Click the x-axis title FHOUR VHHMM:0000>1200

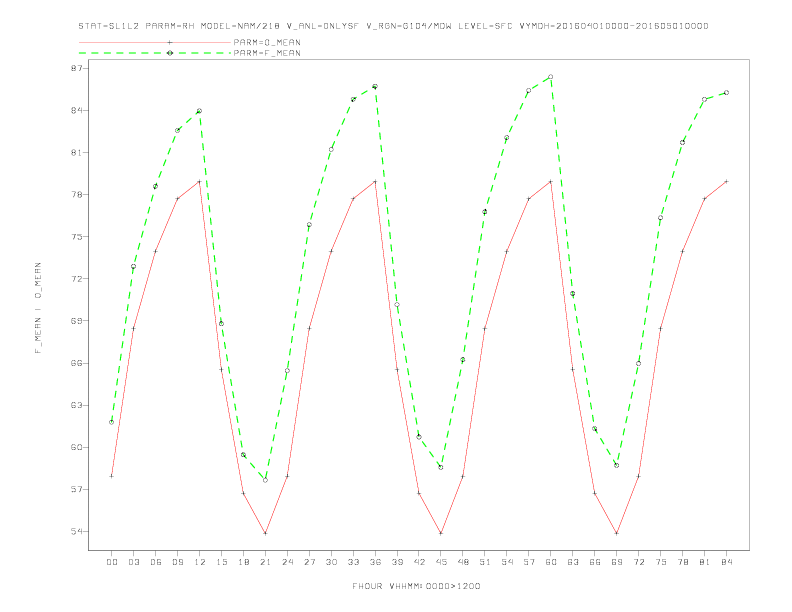(416, 586)
